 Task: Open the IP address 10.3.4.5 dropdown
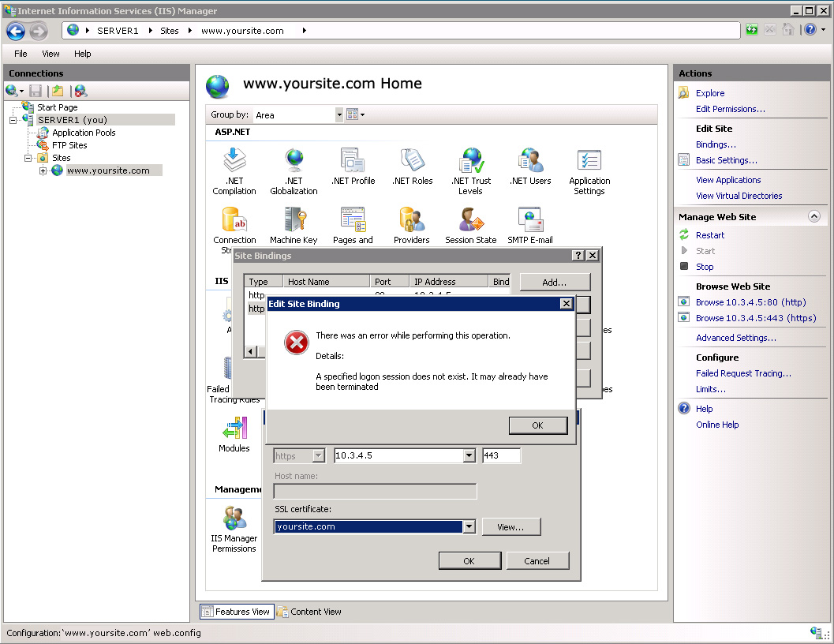click(469, 455)
